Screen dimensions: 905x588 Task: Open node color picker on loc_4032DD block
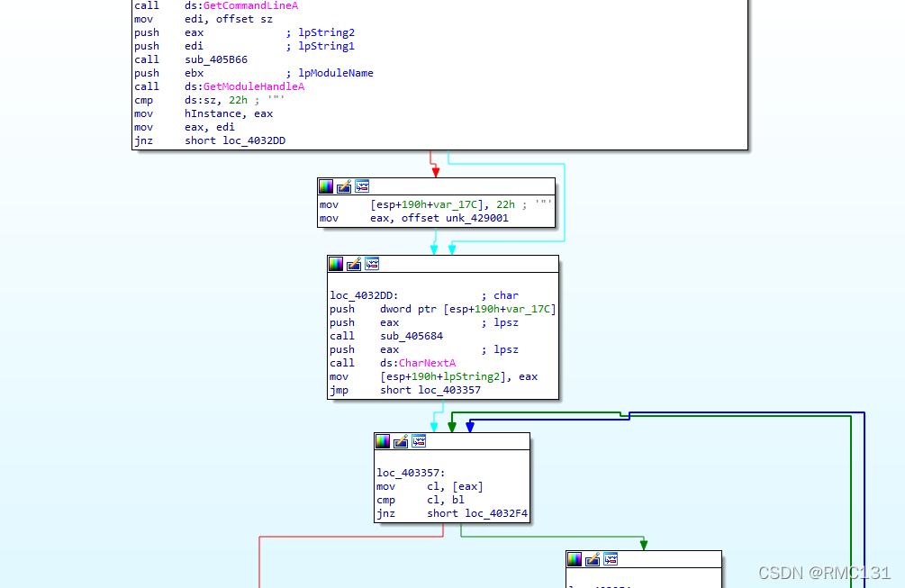(x=336, y=264)
